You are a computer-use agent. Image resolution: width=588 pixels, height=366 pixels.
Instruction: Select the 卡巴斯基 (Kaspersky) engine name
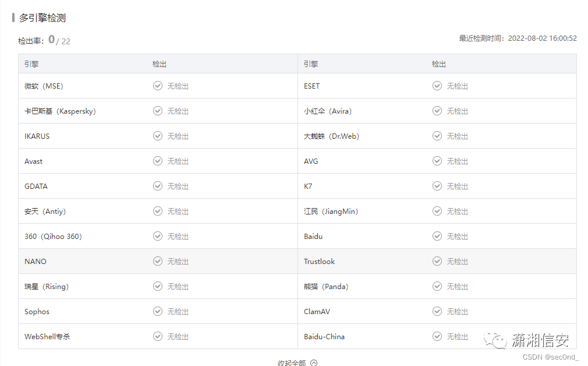[x=61, y=111]
